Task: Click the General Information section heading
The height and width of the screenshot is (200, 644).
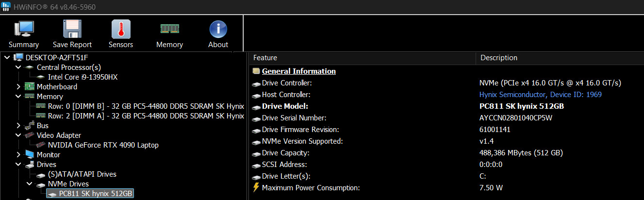Action: coord(299,71)
